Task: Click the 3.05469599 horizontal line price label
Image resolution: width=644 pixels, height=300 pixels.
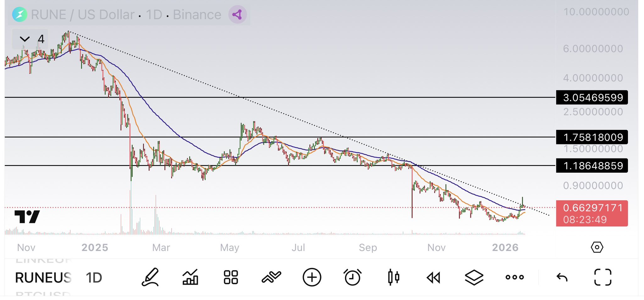Action: pos(592,97)
